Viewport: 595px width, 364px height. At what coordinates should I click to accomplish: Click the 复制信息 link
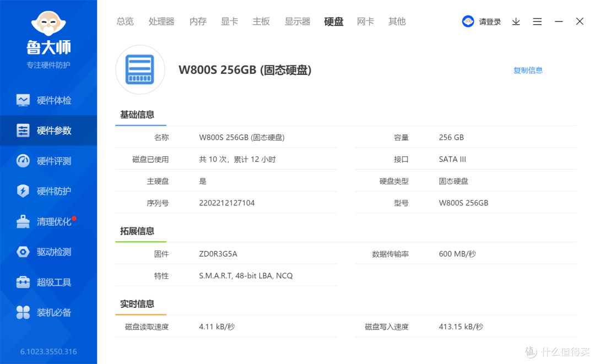coord(528,70)
